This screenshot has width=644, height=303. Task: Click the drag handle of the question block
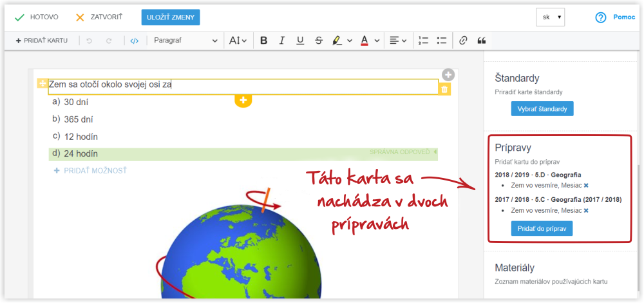pyautogui.click(x=43, y=83)
